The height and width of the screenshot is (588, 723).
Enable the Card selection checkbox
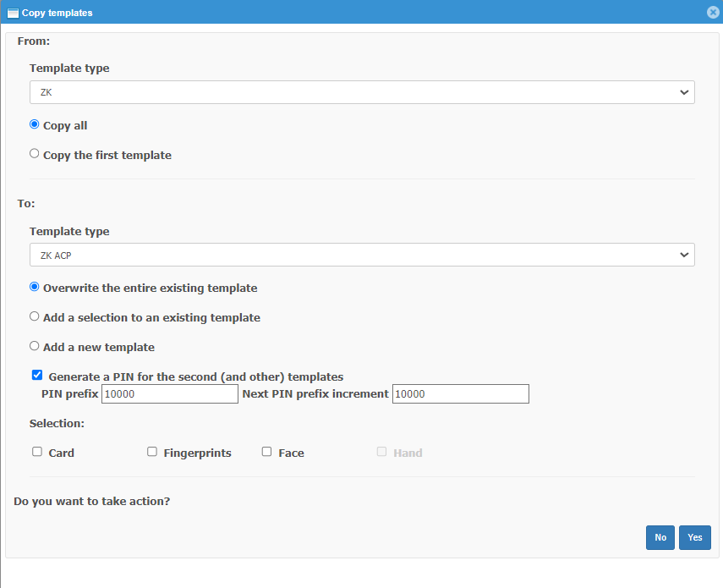pos(37,452)
